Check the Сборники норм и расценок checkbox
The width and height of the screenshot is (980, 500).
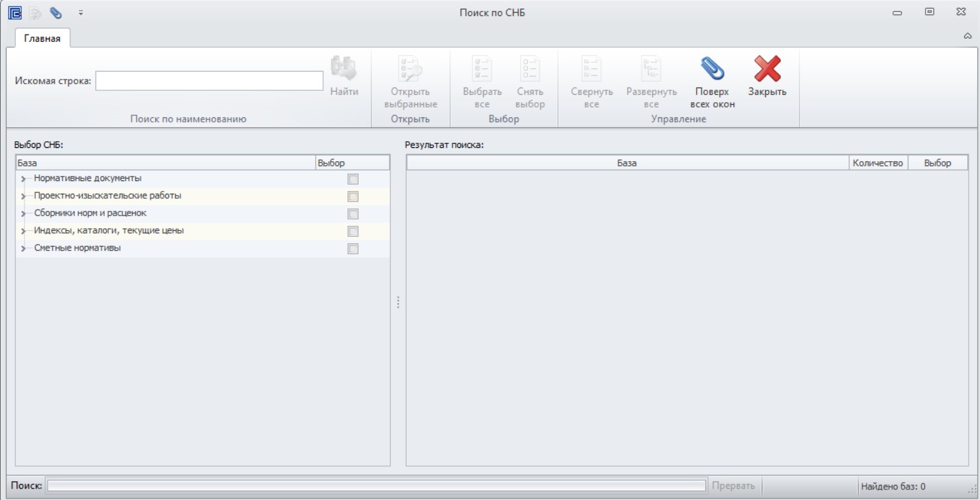point(353,214)
